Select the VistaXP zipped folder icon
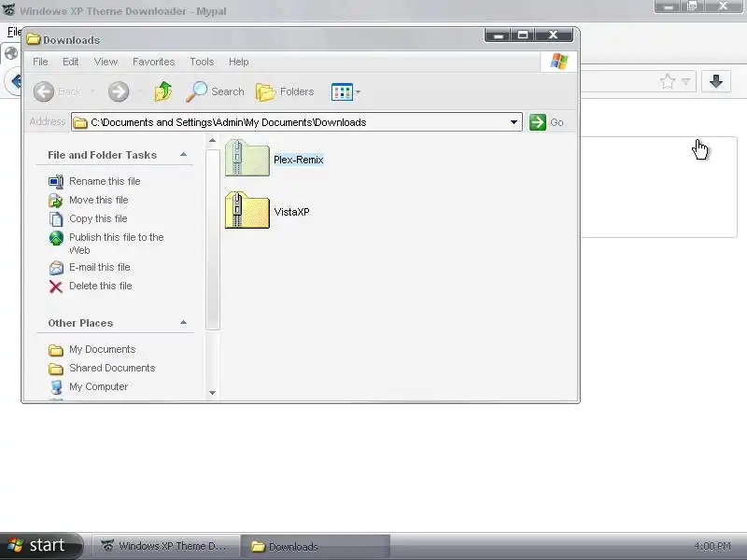The image size is (747, 560). (x=247, y=210)
